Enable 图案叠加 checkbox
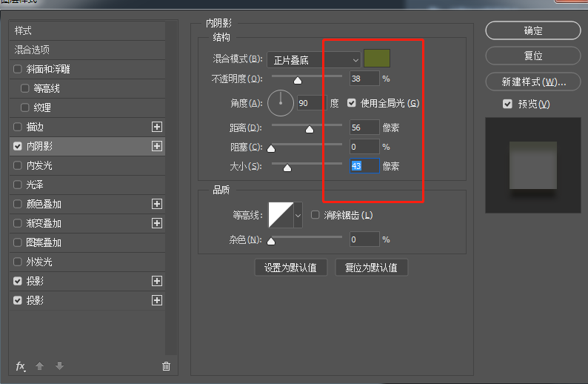588x384 pixels. (x=18, y=242)
